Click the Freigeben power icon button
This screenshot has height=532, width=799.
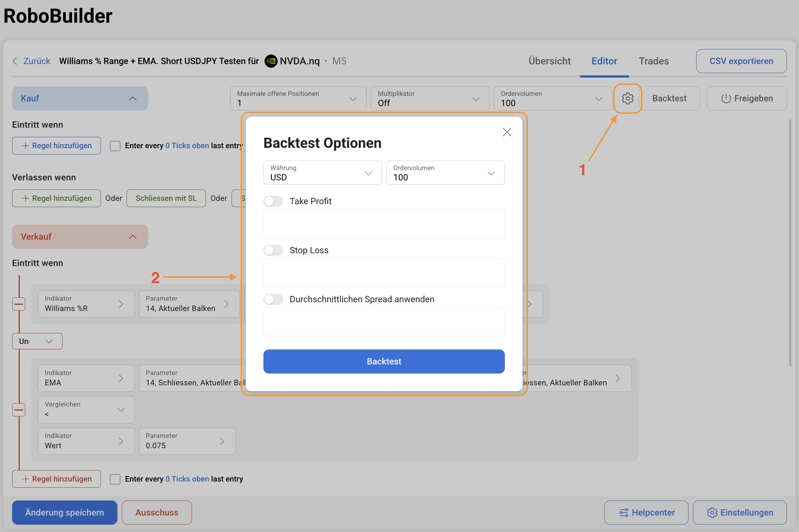click(746, 98)
